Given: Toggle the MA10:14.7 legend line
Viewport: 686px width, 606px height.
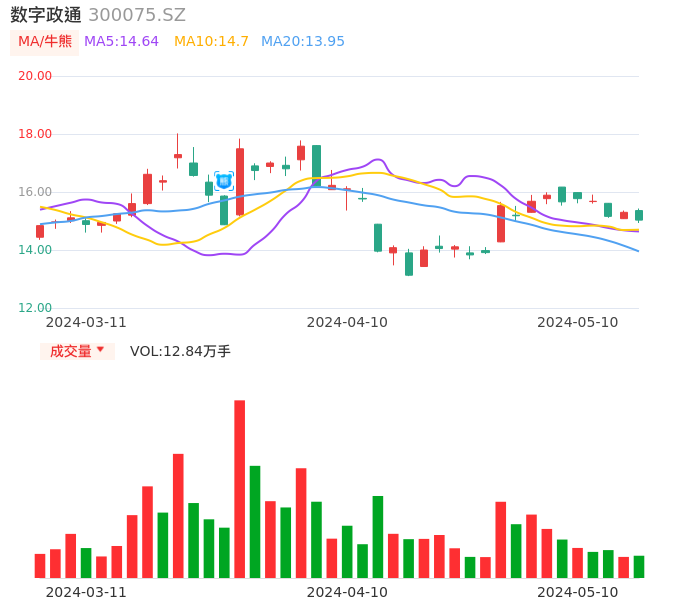Looking at the screenshot, I should coord(211,42).
